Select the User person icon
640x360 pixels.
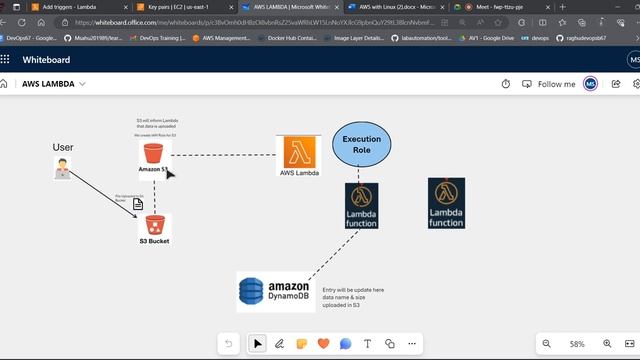pyautogui.click(x=62, y=168)
